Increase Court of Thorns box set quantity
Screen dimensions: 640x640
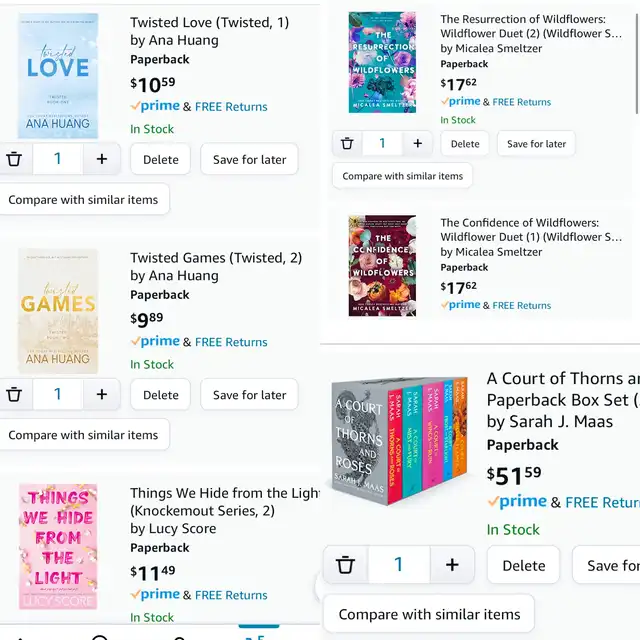coord(452,565)
